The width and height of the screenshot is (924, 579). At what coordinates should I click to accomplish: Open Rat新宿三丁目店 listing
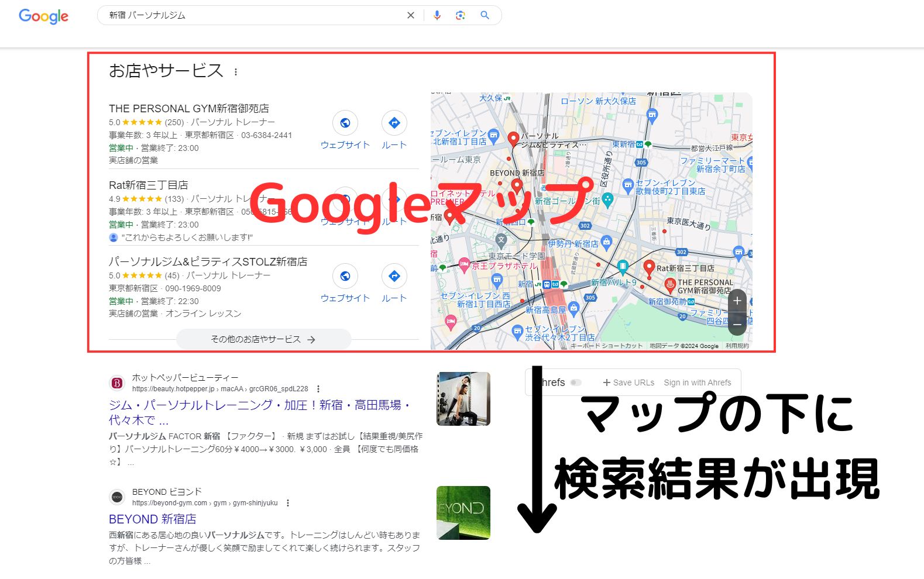pyautogui.click(x=149, y=185)
